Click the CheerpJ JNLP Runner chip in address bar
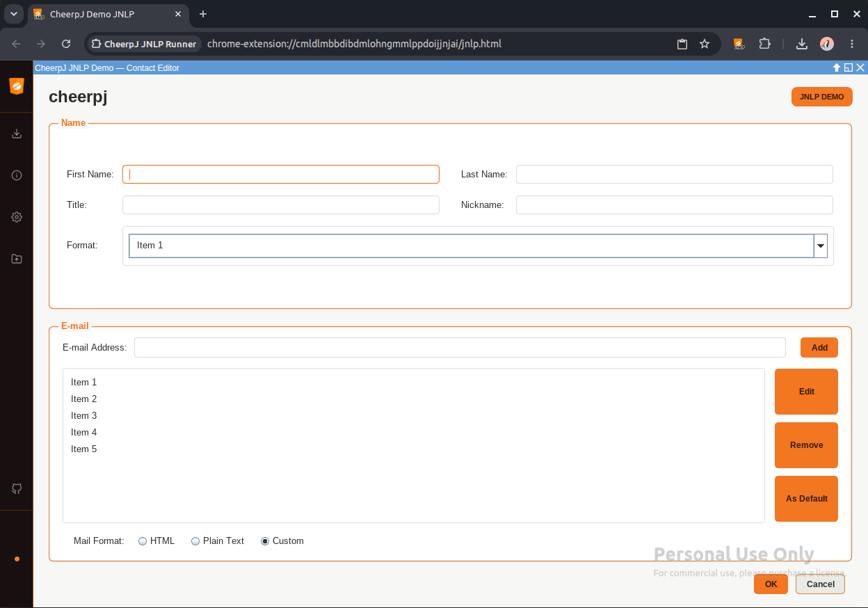This screenshot has height=608, width=868. [144, 44]
